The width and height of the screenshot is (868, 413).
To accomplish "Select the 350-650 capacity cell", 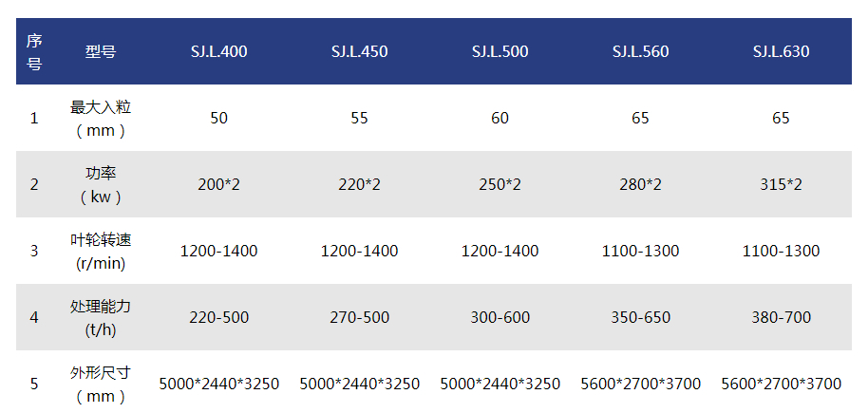I will click(x=640, y=317).
